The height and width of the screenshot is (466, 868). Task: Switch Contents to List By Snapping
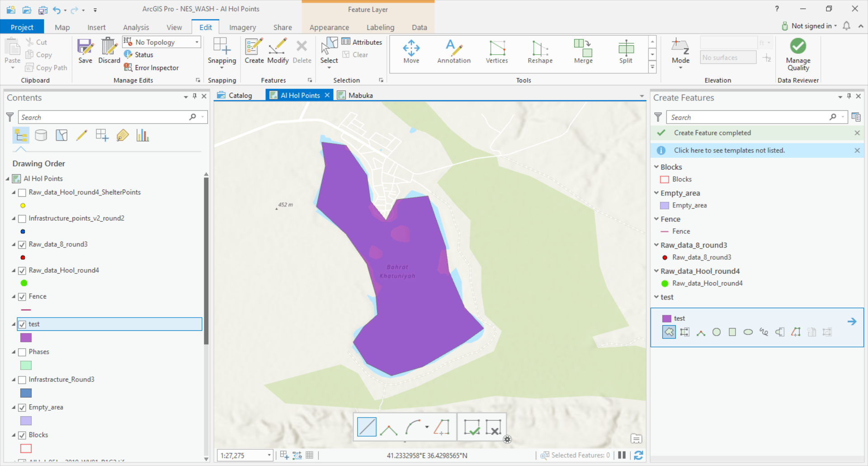pyautogui.click(x=102, y=135)
